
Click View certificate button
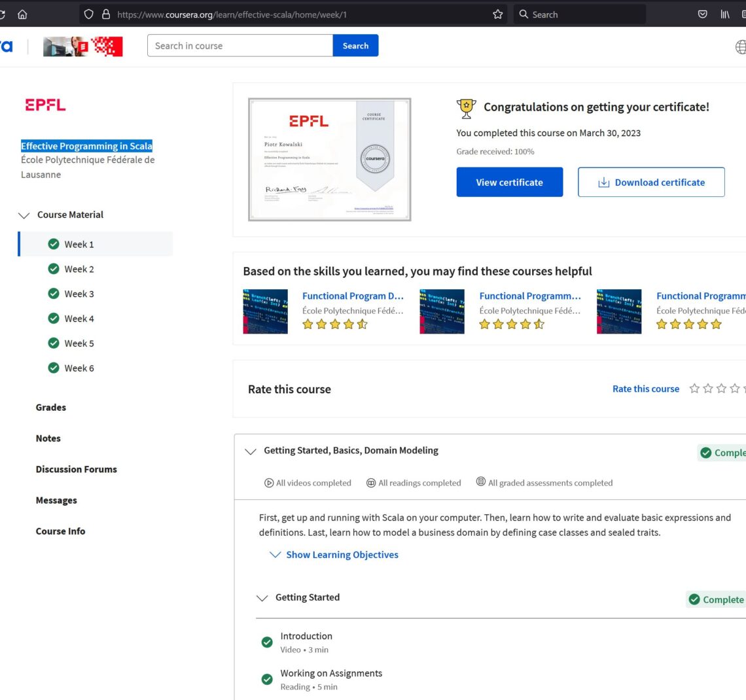(x=510, y=182)
